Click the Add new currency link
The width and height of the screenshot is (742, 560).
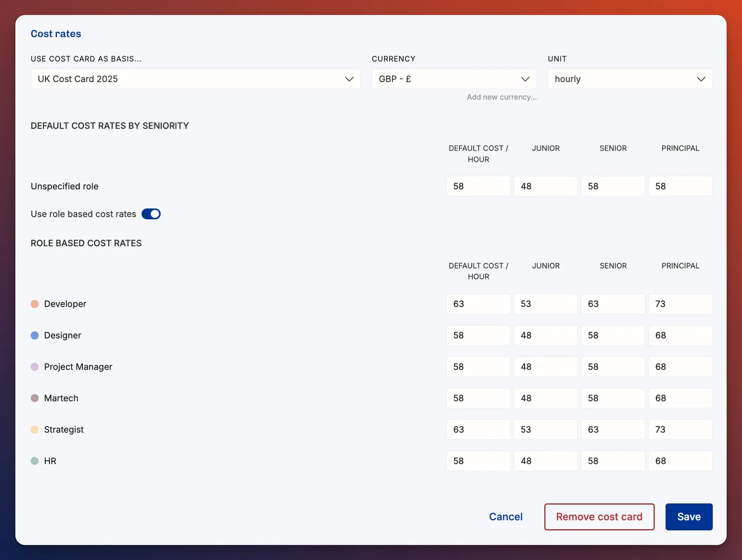[502, 97]
